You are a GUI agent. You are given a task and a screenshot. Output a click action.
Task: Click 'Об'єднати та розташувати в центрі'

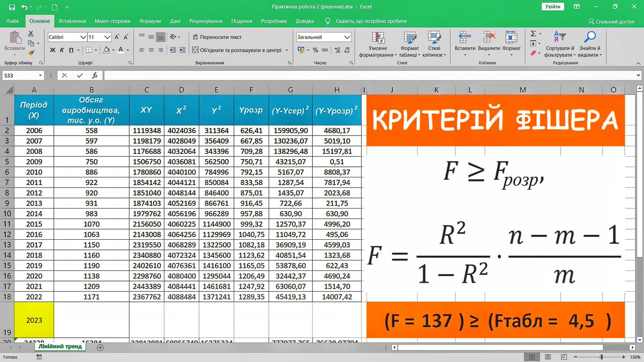237,50
